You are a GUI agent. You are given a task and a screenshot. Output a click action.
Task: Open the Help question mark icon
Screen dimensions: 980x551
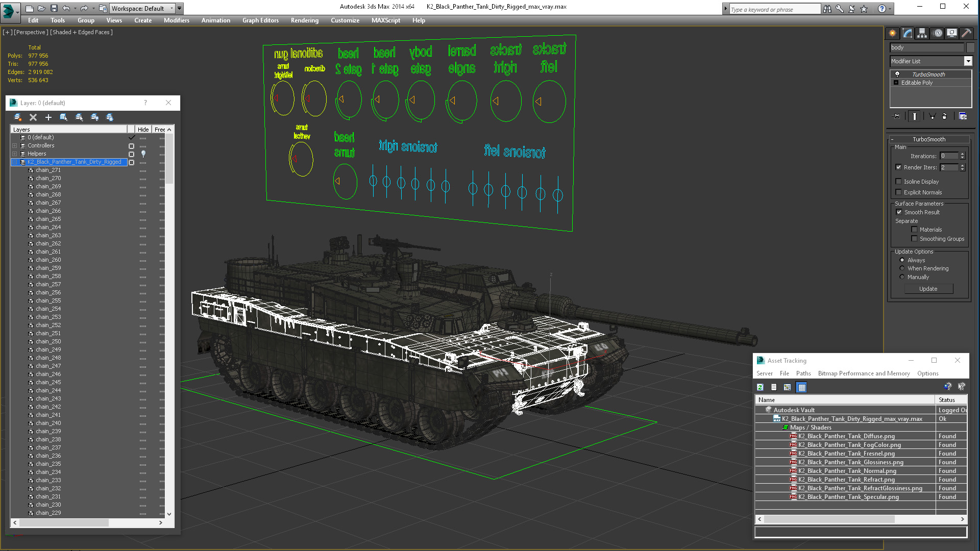point(881,9)
